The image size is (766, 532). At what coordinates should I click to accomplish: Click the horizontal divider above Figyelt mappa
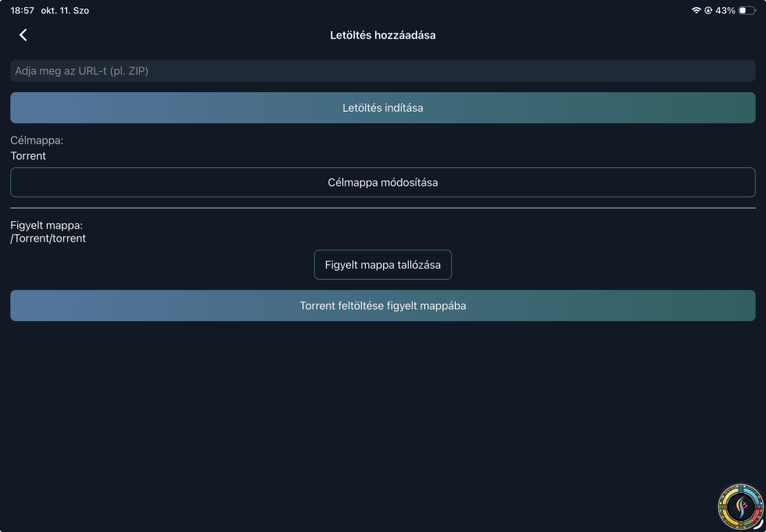coord(383,208)
